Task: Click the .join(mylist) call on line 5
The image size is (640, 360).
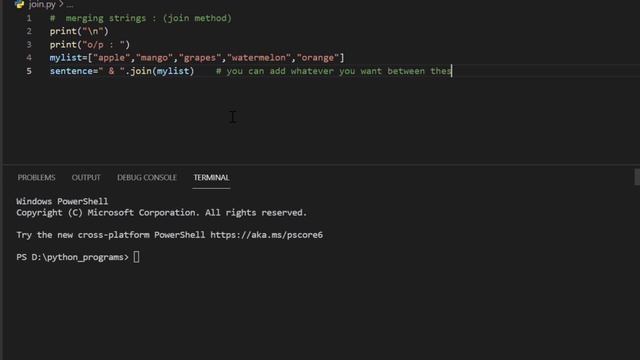Action: [x=160, y=71]
